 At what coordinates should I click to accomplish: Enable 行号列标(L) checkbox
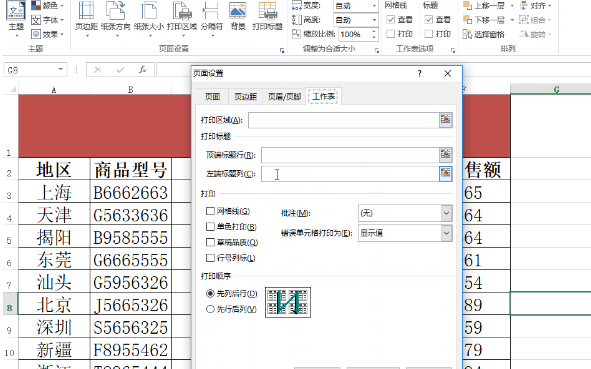210,258
